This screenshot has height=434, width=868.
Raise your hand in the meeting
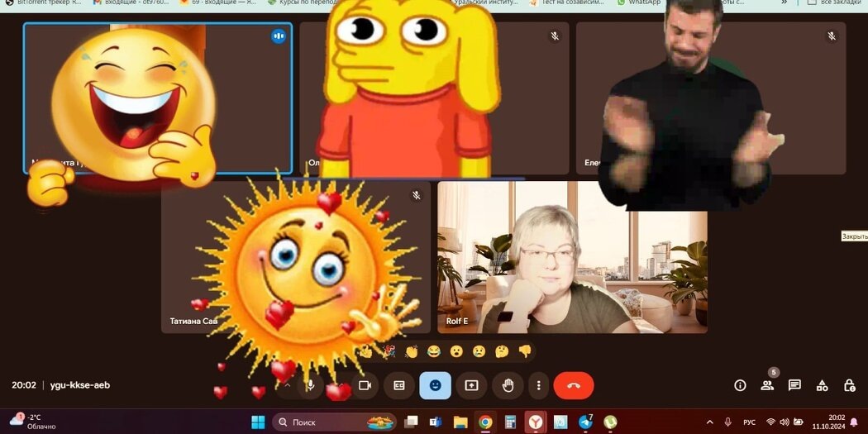click(508, 385)
